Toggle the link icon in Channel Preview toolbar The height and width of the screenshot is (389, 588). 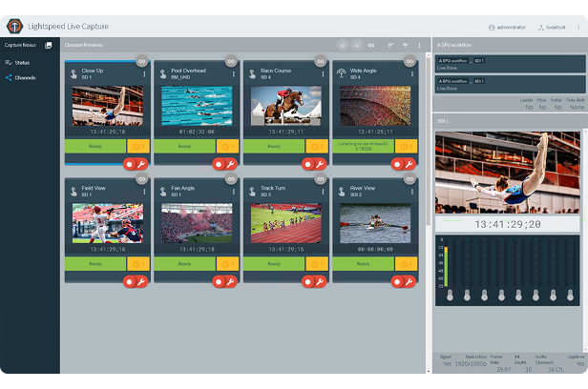click(x=371, y=45)
